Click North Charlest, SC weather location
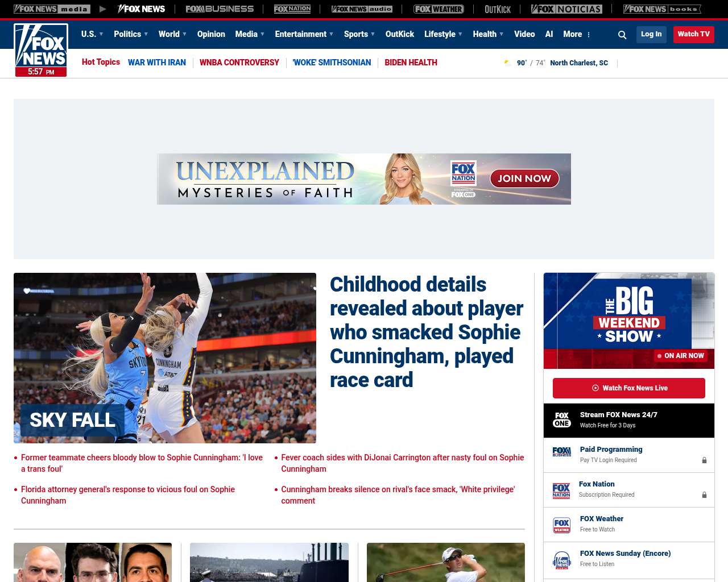 coord(579,63)
